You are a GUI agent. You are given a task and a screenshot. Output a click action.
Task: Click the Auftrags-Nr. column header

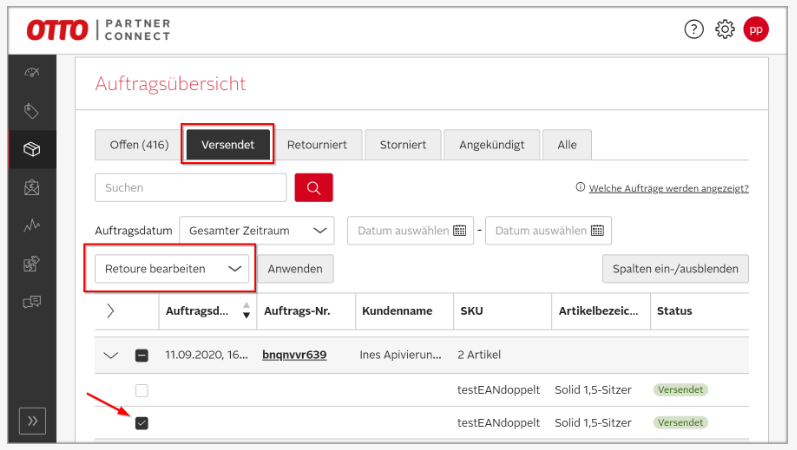(x=297, y=311)
